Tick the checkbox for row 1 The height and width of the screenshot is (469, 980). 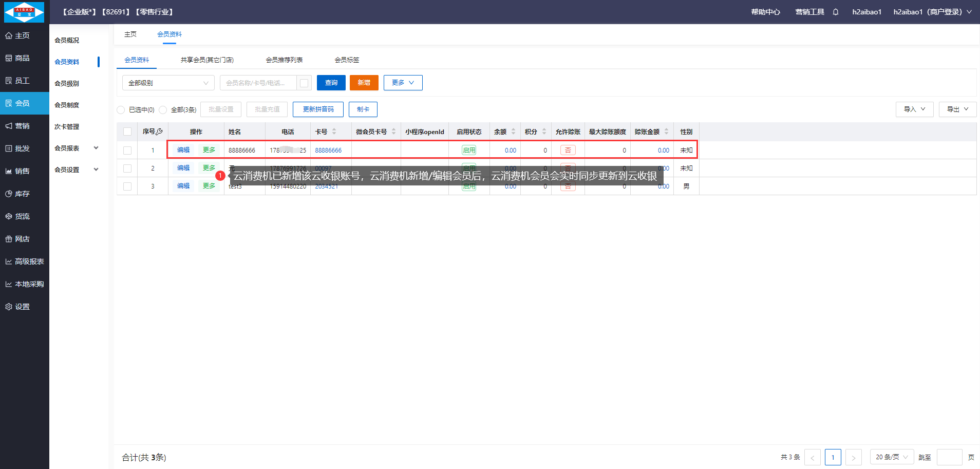tap(127, 151)
